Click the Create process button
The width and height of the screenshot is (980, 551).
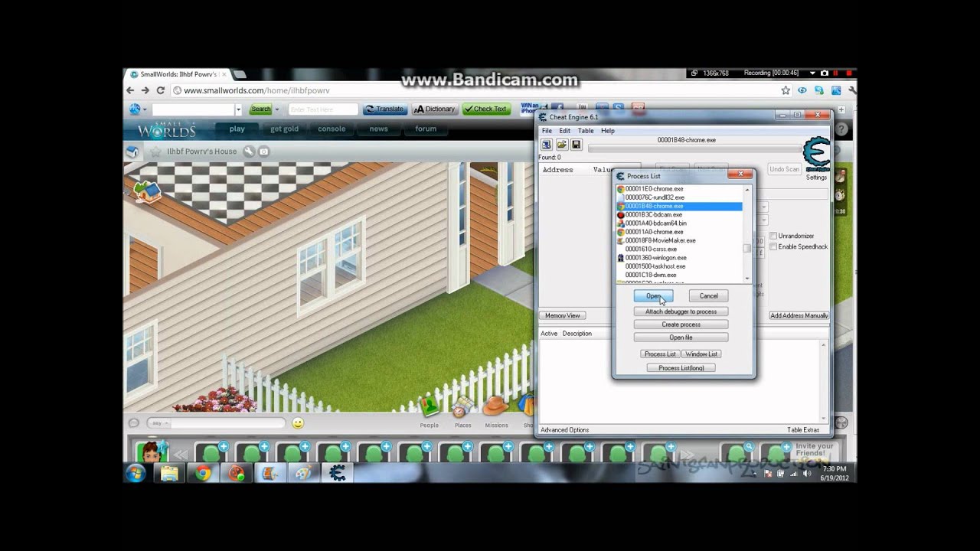point(681,324)
